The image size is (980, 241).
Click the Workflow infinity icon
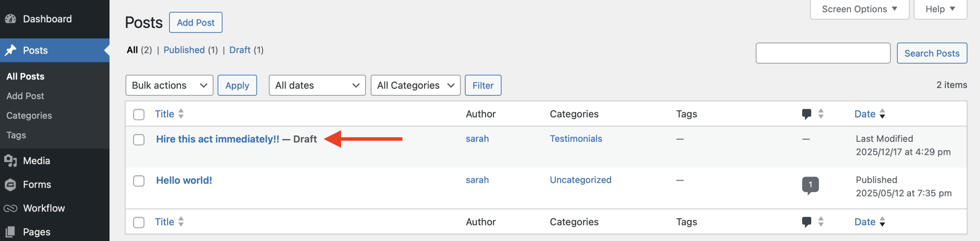(11, 208)
